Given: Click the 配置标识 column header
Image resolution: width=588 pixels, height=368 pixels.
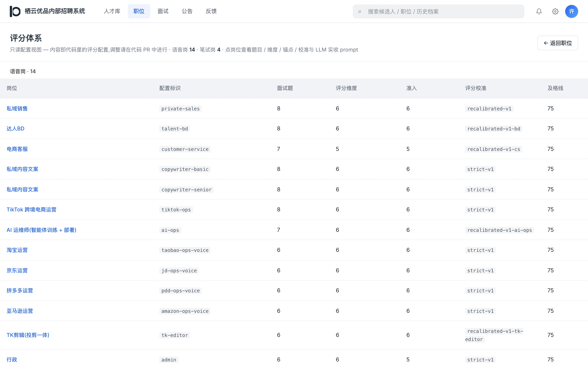Looking at the screenshot, I should (170, 88).
